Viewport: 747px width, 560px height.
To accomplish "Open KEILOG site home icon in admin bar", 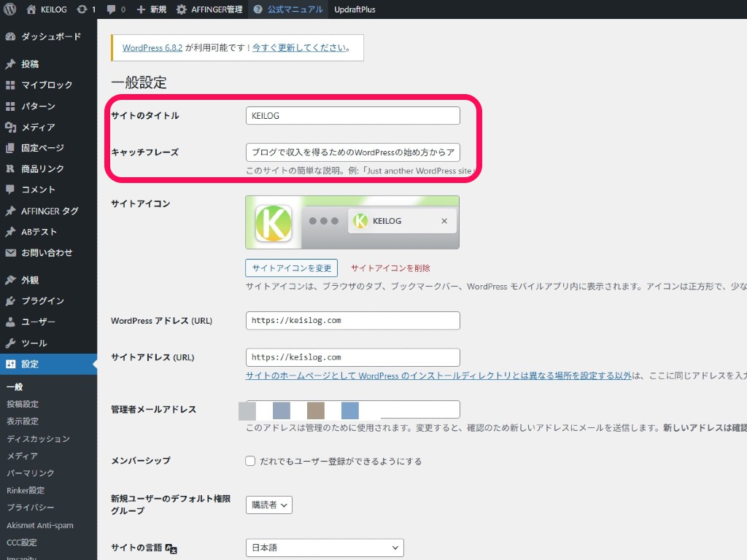I will (31, 9).
